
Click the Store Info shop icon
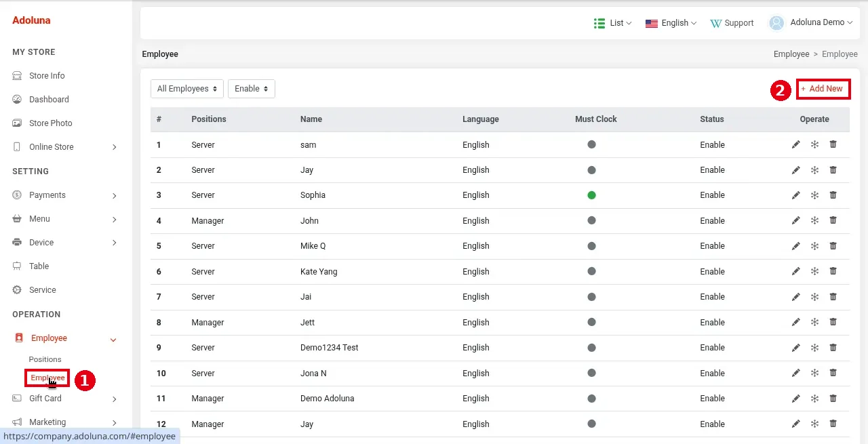17,76
